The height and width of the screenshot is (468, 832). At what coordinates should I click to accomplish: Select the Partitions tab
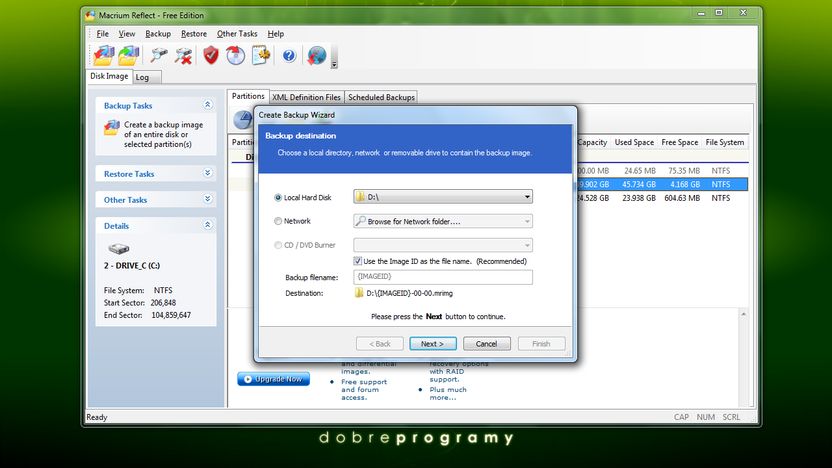248,96
